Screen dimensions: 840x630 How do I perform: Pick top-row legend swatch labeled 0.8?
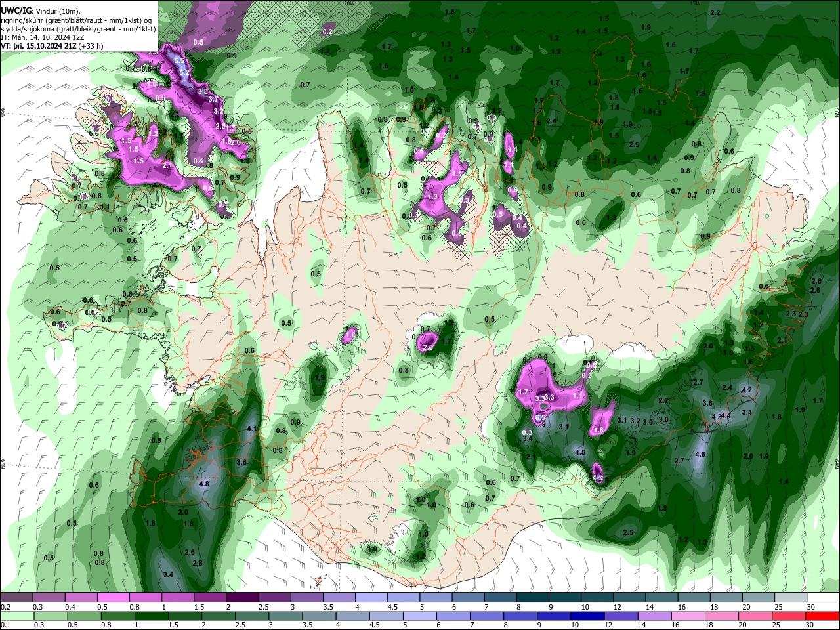145,598
